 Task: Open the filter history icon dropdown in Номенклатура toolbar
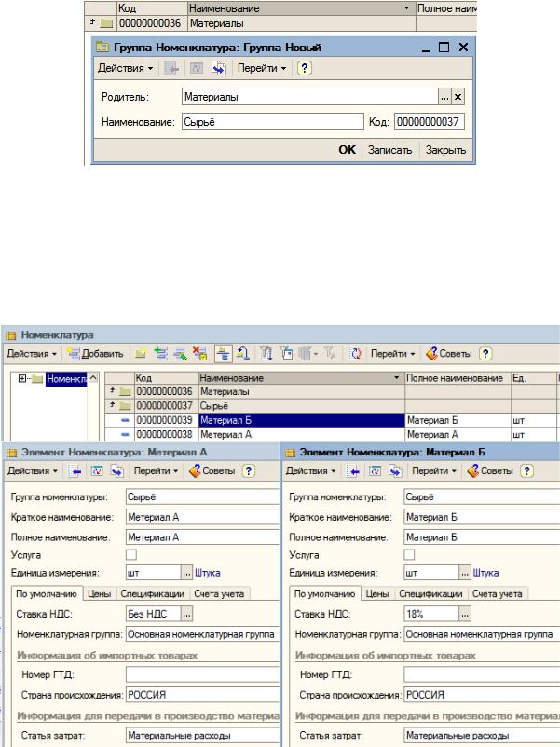point(307,354)
